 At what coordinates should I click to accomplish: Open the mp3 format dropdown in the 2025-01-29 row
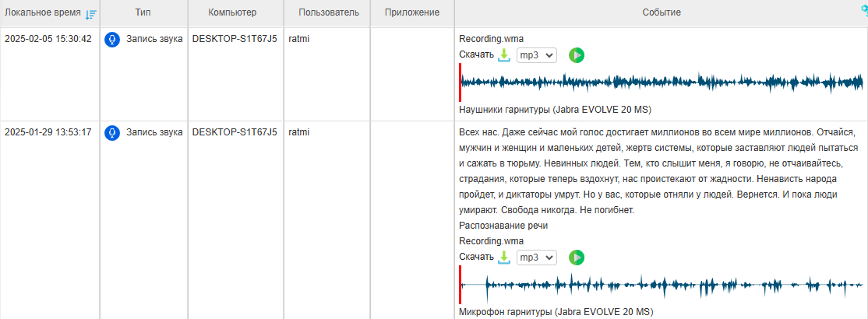[x=536, y=258]
